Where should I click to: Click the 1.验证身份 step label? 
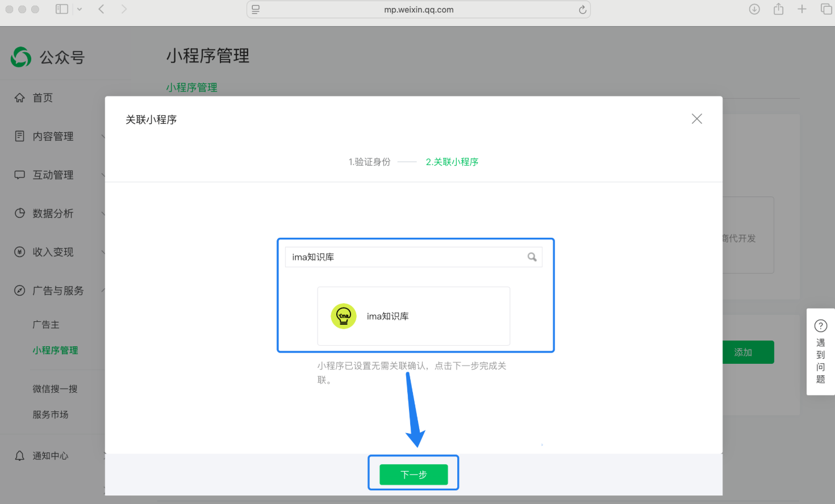(x=370, y=162)
